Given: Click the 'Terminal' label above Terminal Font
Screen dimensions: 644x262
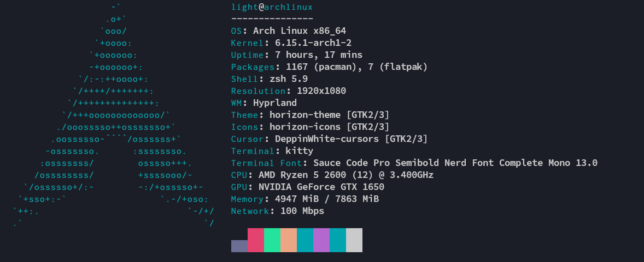Looking at the screenshot, I should pos(253,151).
